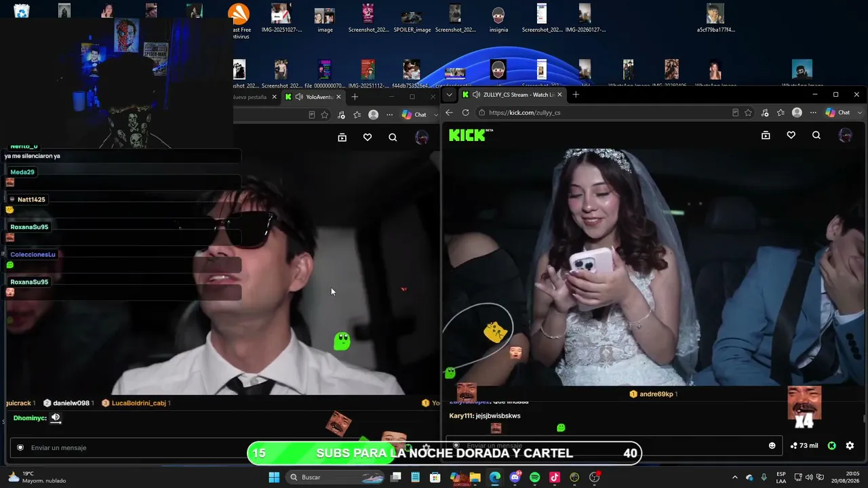Screen dimensions: 868x488
Task: Close the ZULLYY_CS Stream tab
Action: click(x=559, y=95)
